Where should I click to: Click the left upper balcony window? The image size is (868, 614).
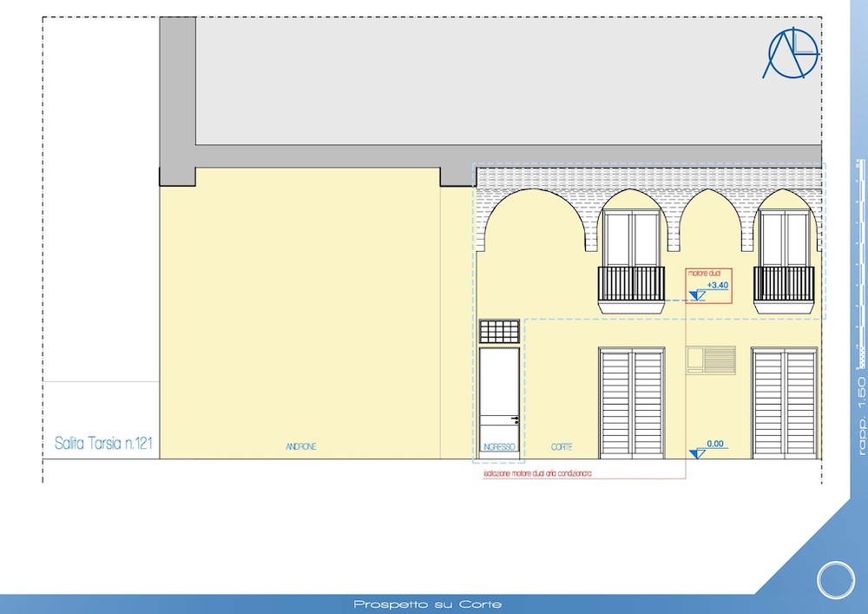pos(631,238)
